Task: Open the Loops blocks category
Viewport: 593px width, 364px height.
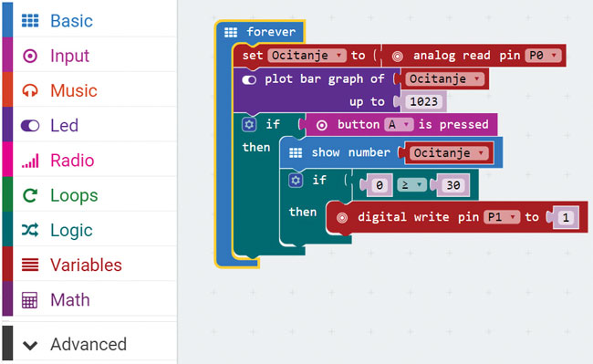Action: point(89,195)
